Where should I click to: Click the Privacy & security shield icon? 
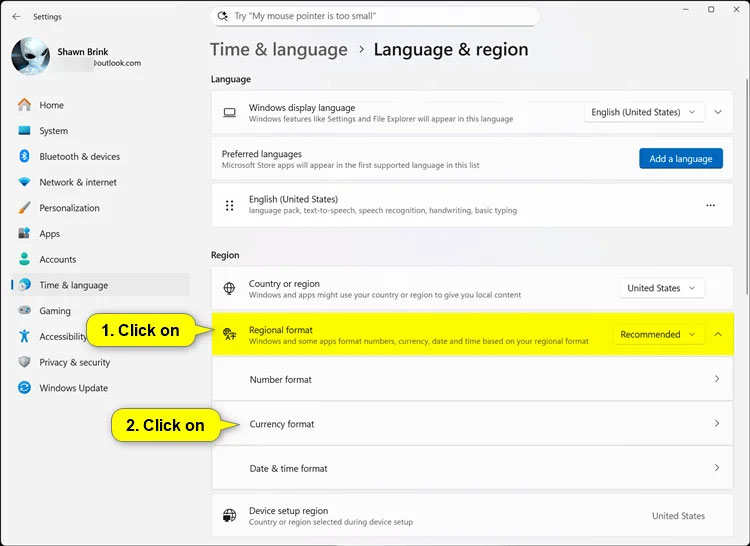point(24,362)
